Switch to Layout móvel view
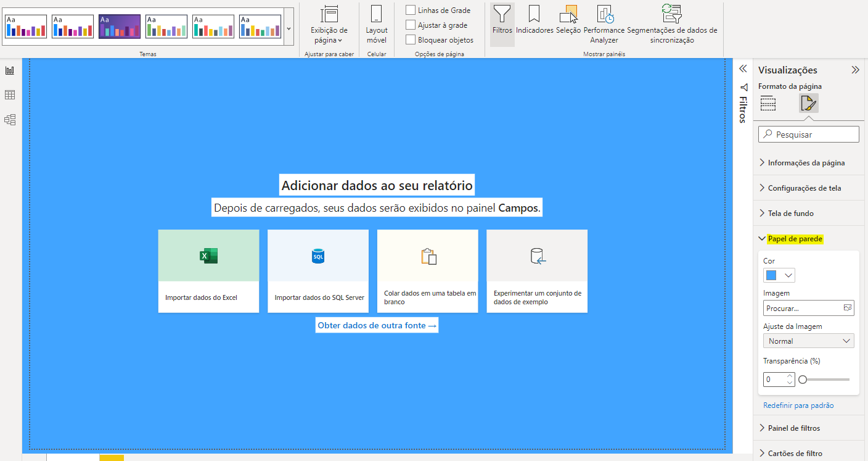Image resolution: width=868 pixels, height=461 pixels. tap(377, 24)
